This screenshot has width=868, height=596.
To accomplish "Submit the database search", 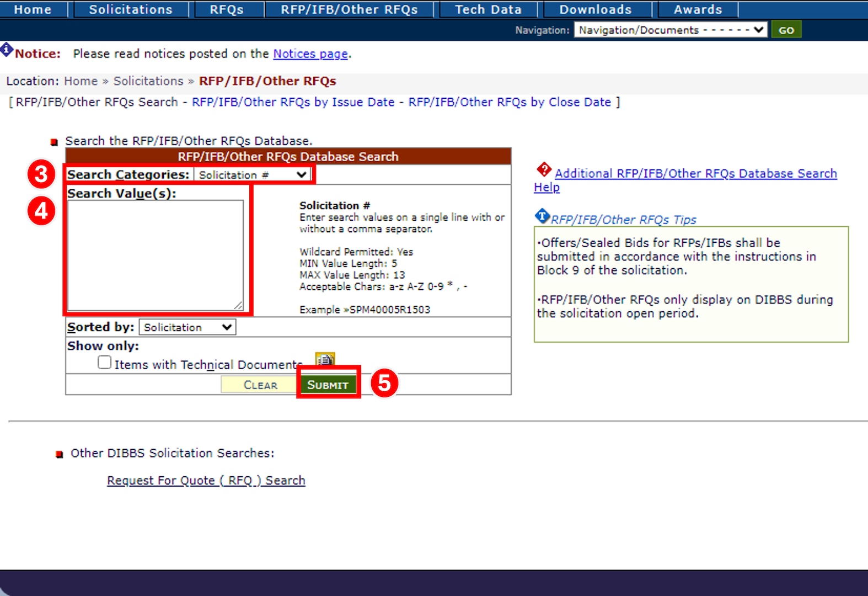I will (328, 385).
